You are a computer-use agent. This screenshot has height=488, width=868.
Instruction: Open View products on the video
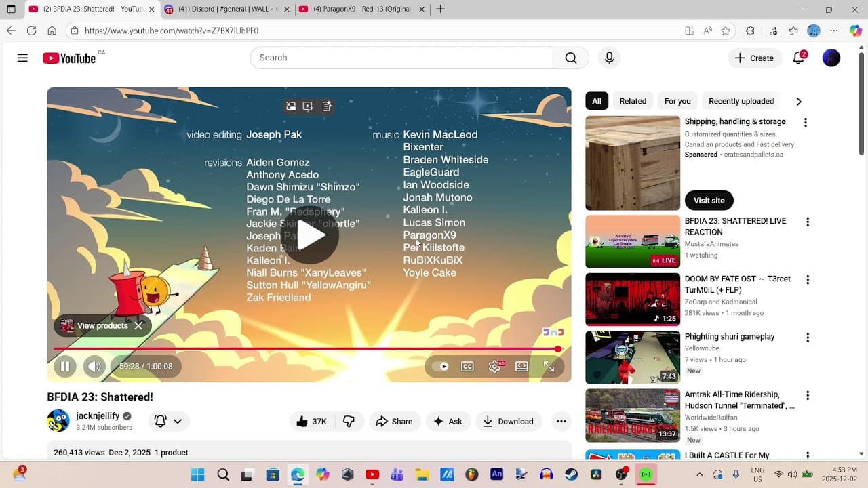click(x=102, y=325)
